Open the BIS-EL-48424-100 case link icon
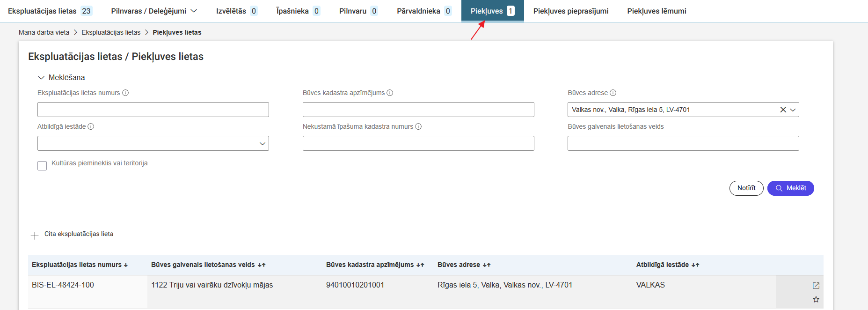 pos(816,286)
